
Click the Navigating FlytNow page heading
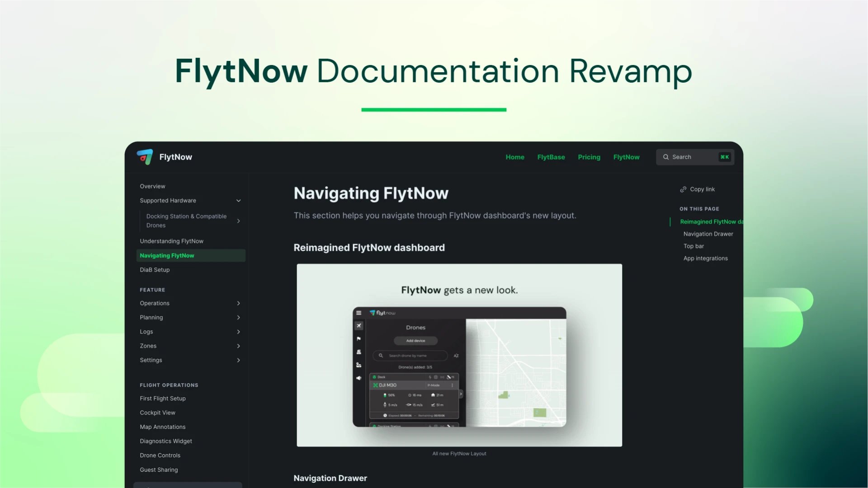coord(371,193)
